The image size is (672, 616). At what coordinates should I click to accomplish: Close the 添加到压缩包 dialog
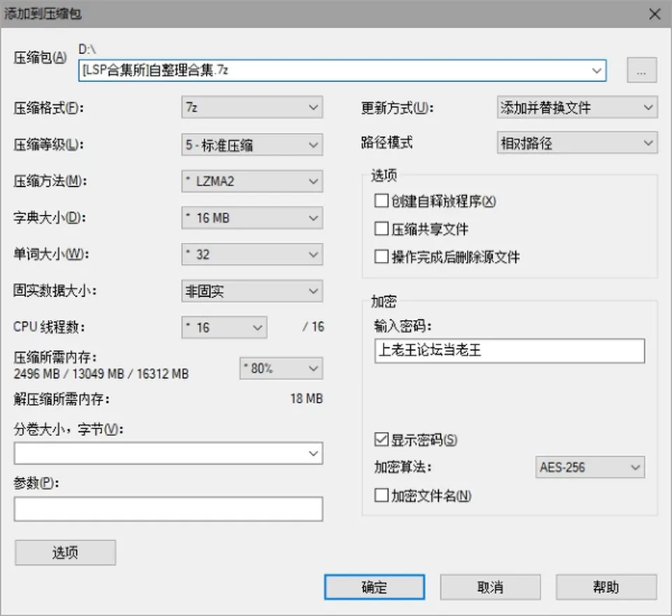pos(654,14)
